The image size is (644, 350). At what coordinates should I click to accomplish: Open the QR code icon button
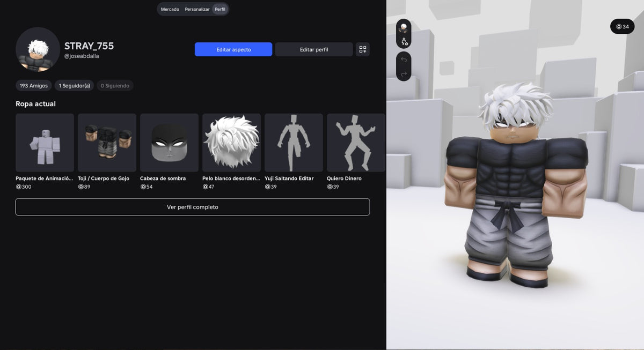coord(363,49)
